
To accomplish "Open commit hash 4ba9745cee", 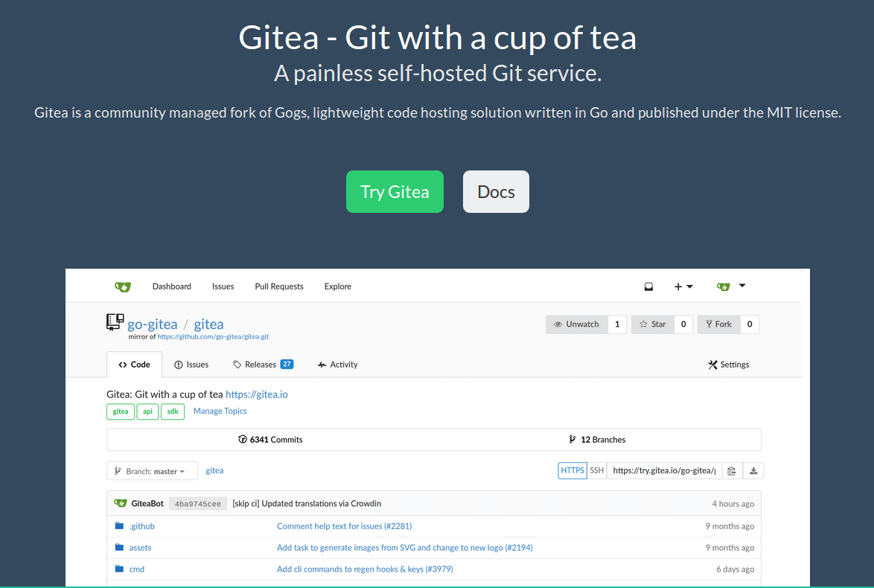I will (198, 504).
